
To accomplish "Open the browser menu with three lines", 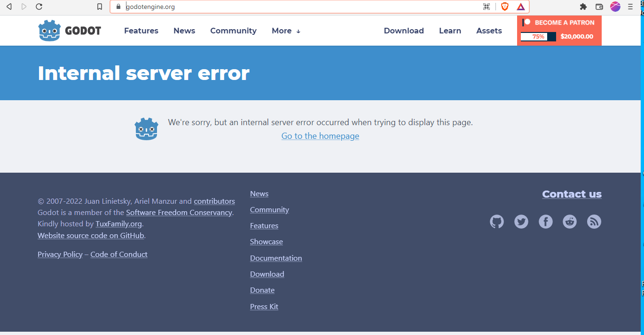I will click(630, 7).
